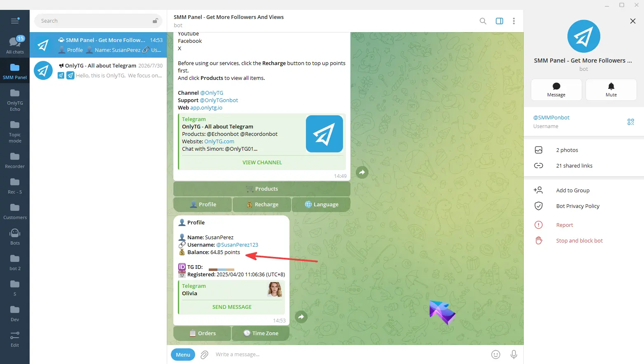Click the Products bot button
Screen dimensions: 644x364
coord(262,189)
